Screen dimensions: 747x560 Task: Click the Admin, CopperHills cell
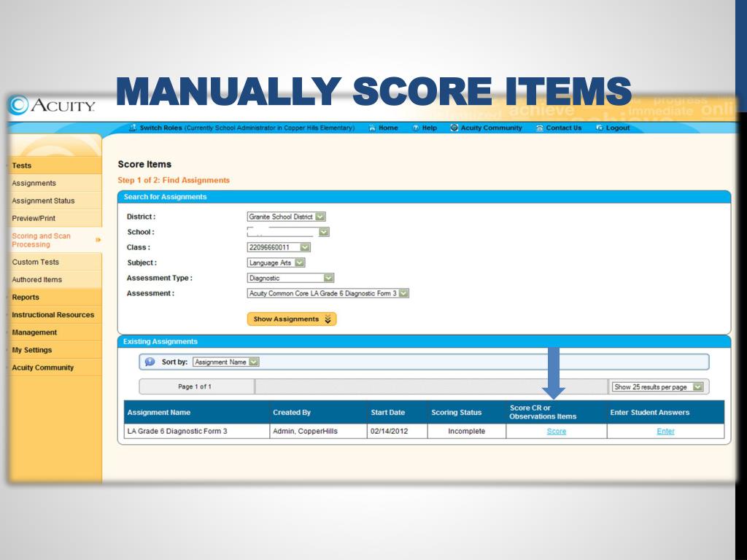click(318, 431)
